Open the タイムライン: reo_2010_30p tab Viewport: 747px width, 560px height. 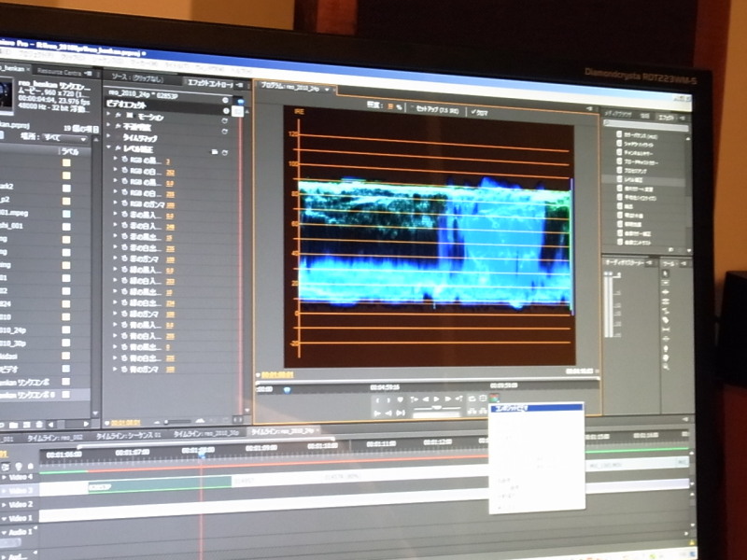click(206, 434)
